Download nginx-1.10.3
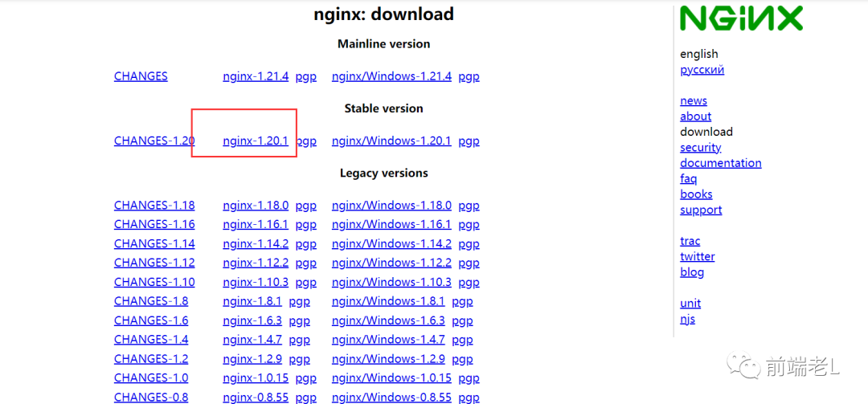This screenshot has width=868, height=404. tap(256, 282)
